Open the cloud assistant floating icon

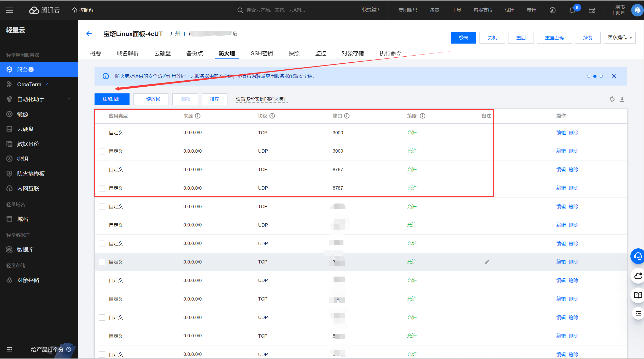click(638, 276)
